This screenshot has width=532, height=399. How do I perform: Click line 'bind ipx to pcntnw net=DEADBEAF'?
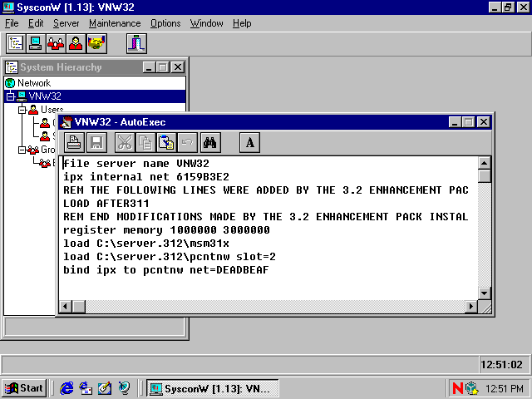166,270
